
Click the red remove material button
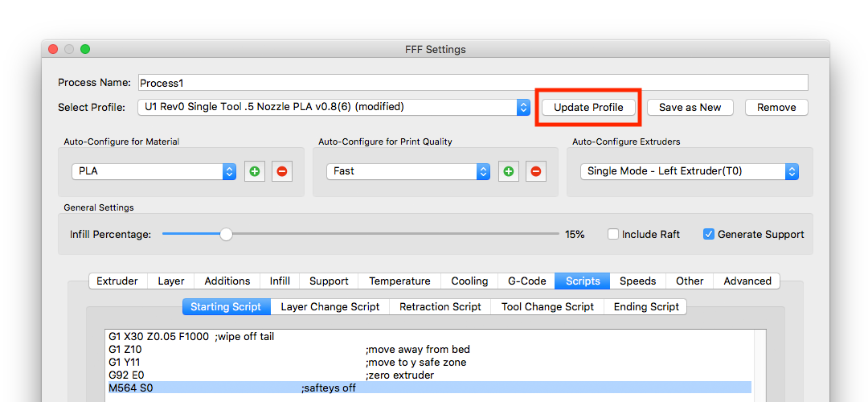coord(281,171)
